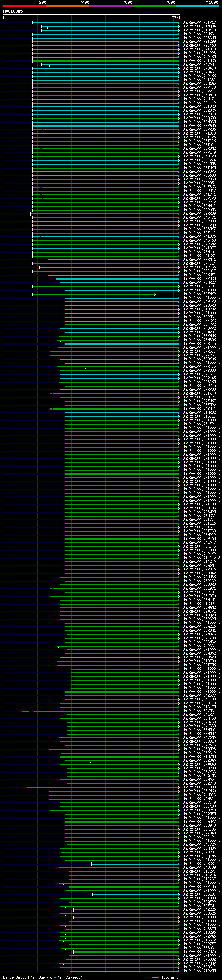Select the UniRef100_Q16JE7 label
222x980 pixels.
(199, 416)
